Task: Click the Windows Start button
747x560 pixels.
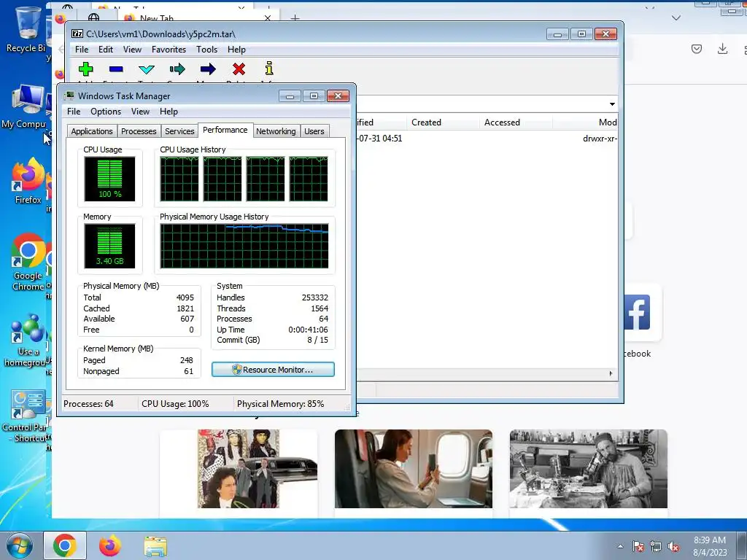Action: [19, 545]
